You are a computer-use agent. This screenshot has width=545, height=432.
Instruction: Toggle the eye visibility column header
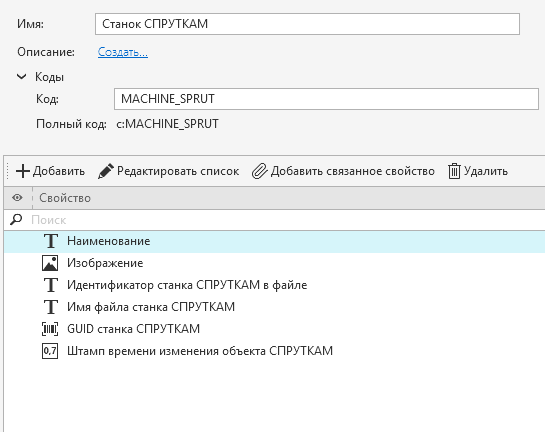17,198
